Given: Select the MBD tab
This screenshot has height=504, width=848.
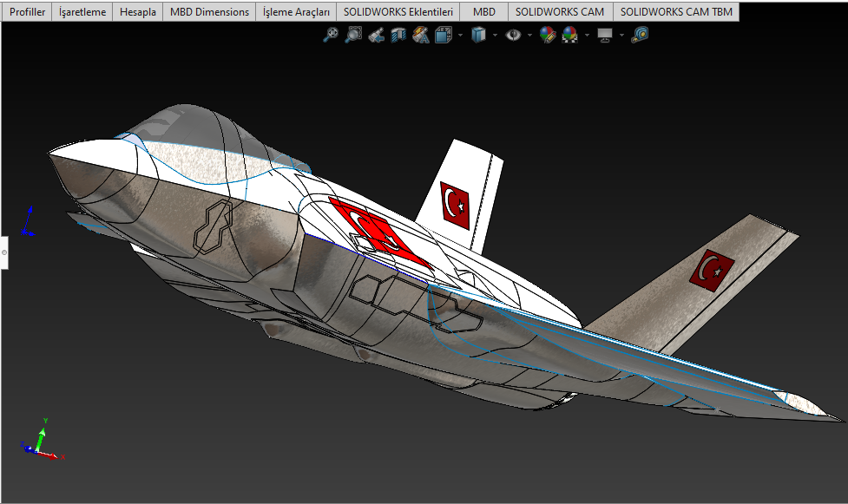Looking at the screenshot, I should [x=484, y=12].
